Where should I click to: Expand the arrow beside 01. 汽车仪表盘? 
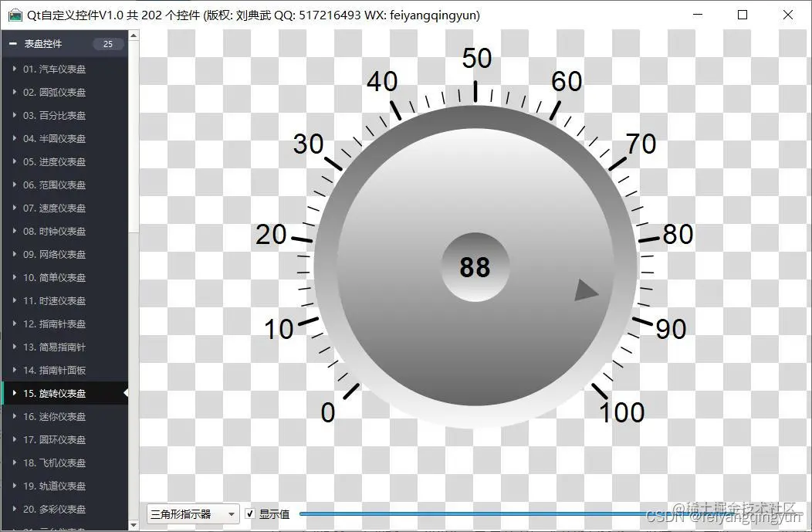pyautogui.click(x=15, y=69)
